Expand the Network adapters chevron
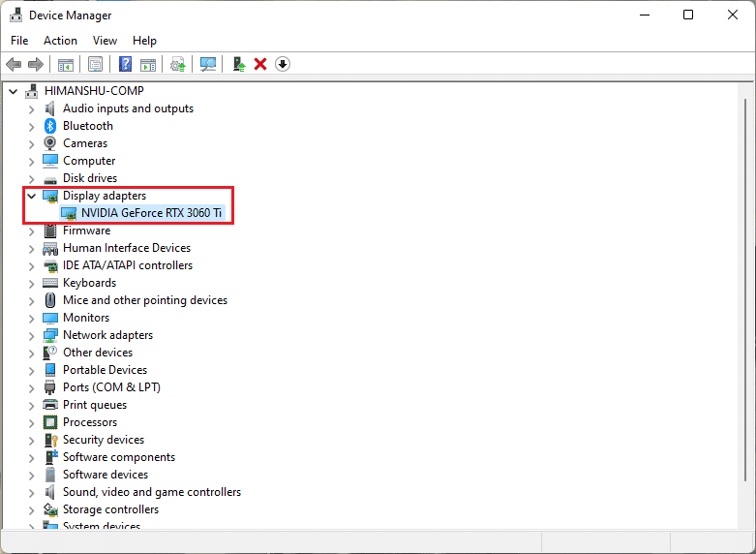756x554 pixels. coord(32,335)
